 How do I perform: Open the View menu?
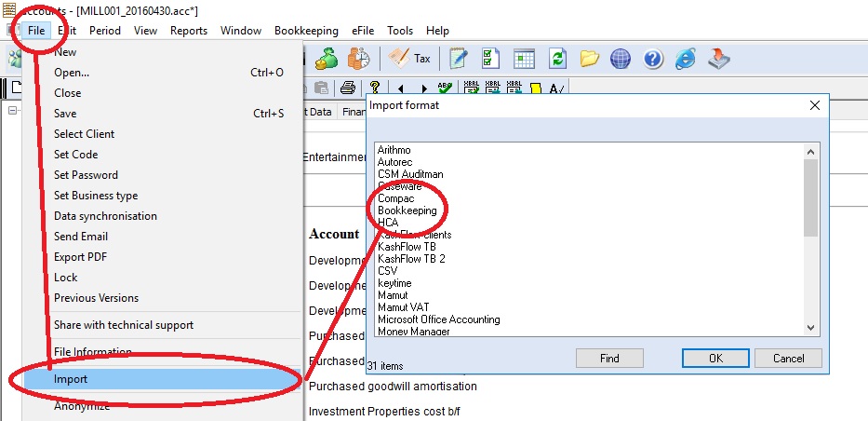tap(145, 31)
